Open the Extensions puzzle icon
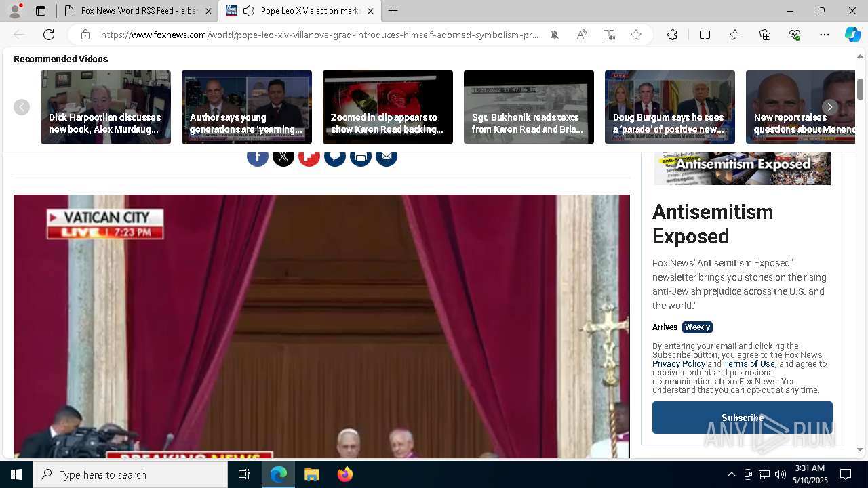The image size is (868, 488). [672, 35]
